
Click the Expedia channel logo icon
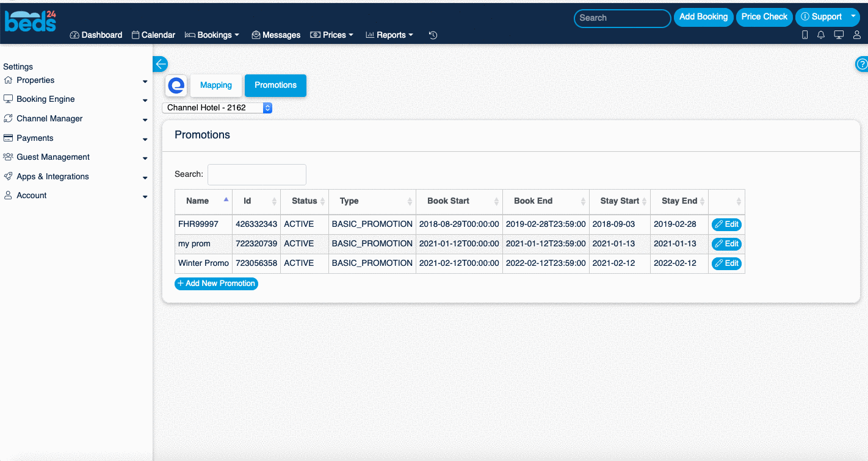(176, 86)
